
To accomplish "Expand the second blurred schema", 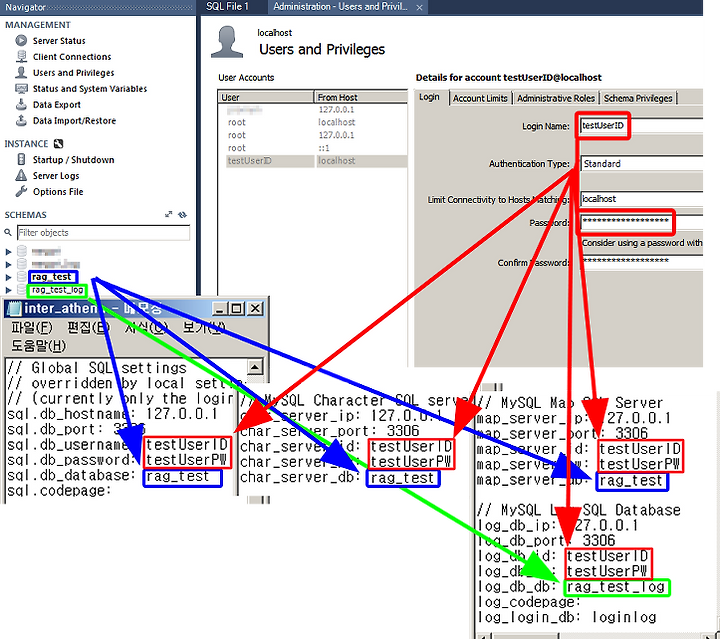I will [8, 264].
